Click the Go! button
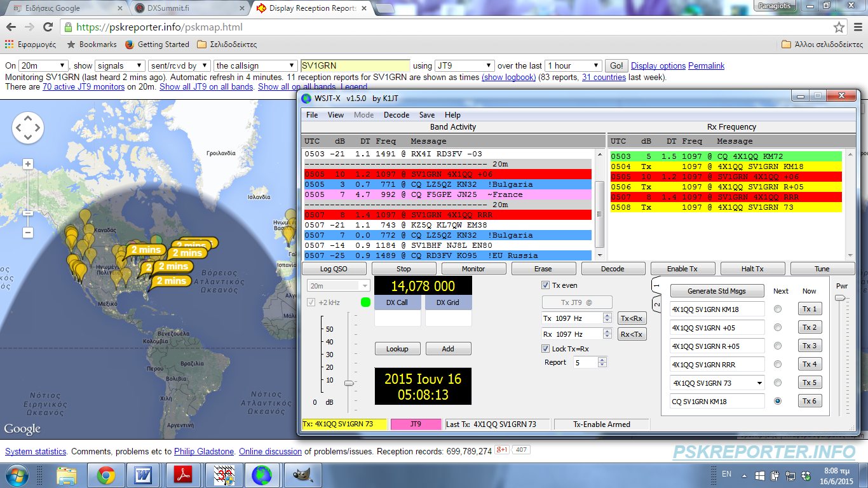868x488 pixels. point(616,65)
